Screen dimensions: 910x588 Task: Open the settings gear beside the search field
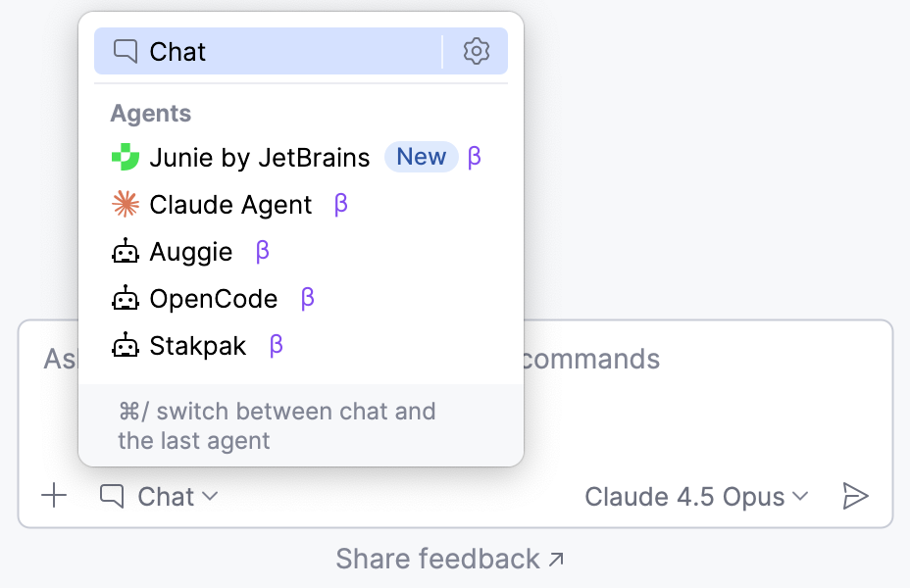click(477, 51)
